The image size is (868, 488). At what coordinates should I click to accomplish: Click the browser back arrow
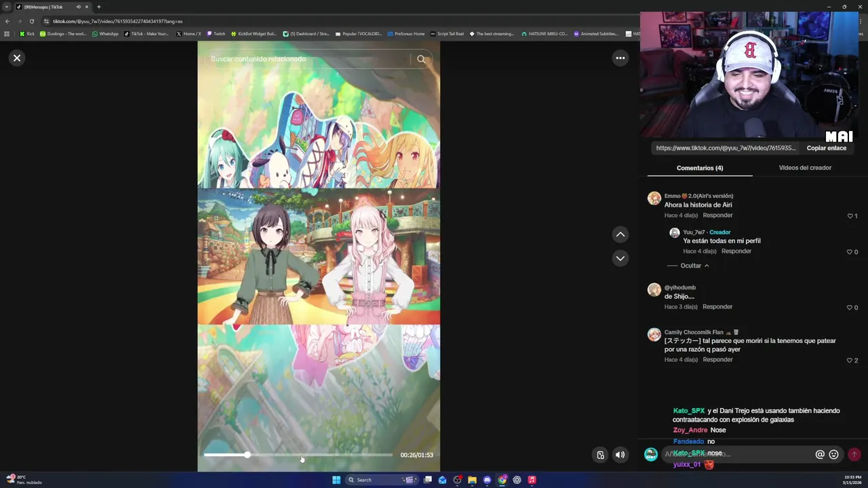(7, 21)
